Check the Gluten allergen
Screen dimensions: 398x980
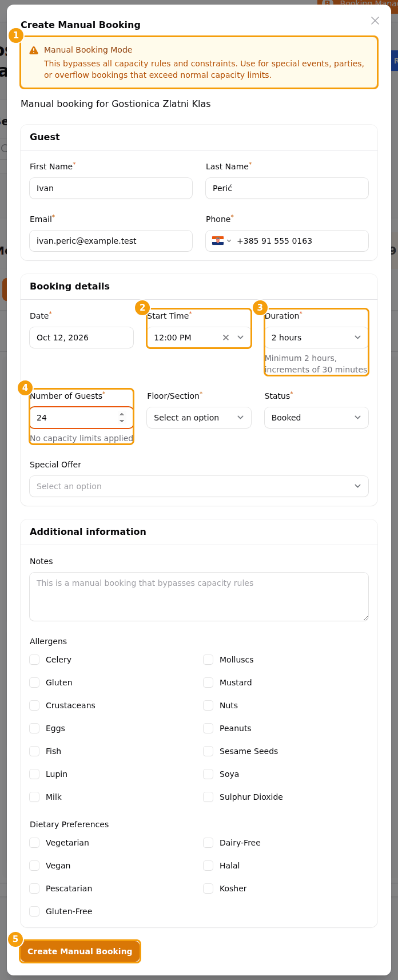[34, 683]
